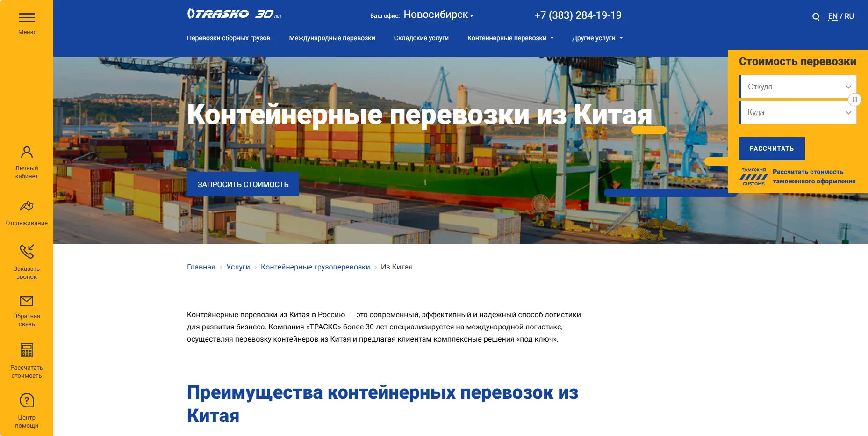Swap Откуда and Куда with swap icon
Screen dimensions: 868x436
tap(854, 99)
